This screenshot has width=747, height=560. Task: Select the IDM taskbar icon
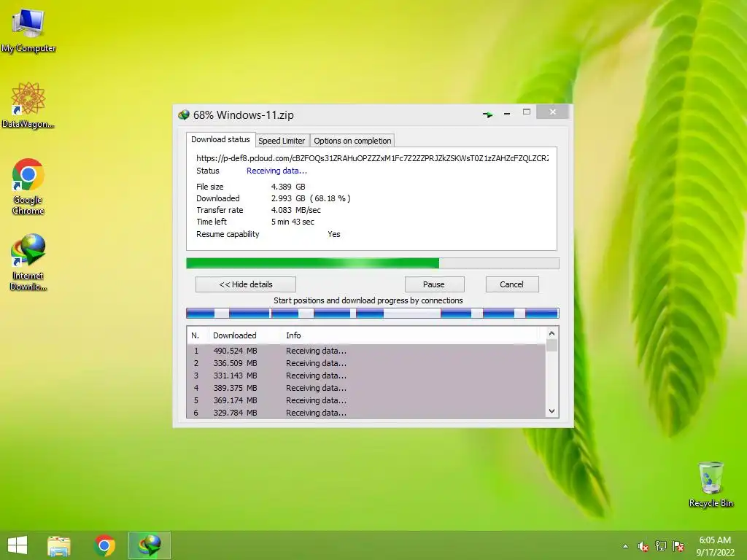point(149,545)
